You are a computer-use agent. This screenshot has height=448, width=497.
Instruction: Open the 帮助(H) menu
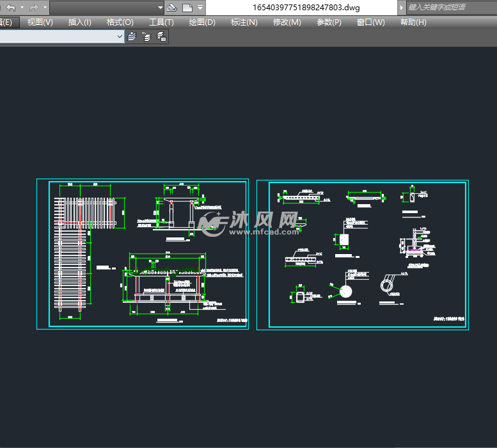(x=413, y=22)
